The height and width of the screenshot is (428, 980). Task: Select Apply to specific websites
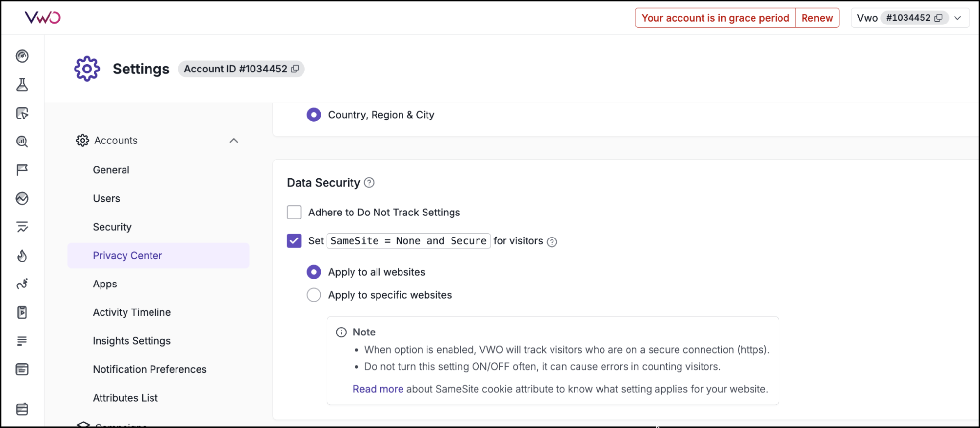[x=314, y=295]
